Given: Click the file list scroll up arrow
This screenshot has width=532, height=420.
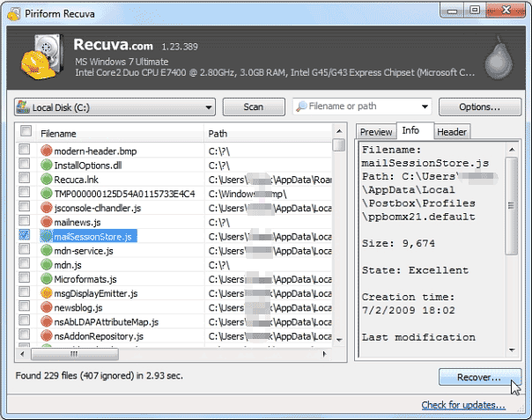Looking at the screenshot, I should pyautogui.click(x=339, y=131).
